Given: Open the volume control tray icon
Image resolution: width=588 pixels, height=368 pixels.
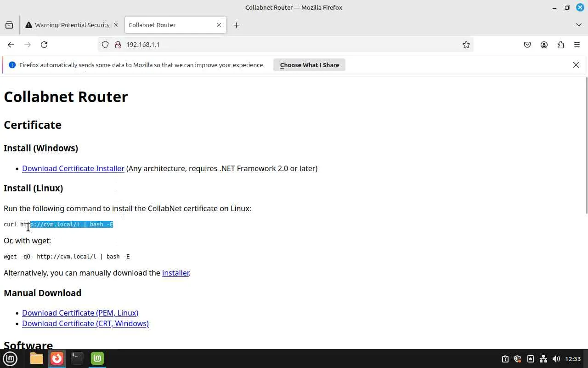Looking at the screenshot, I should [556, 359].
